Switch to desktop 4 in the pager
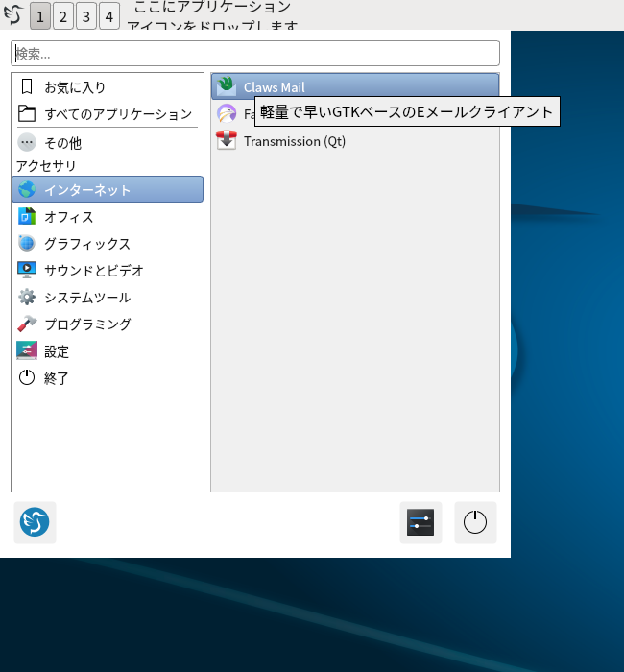This screenshot has width=624, height=672. (109, 16)
